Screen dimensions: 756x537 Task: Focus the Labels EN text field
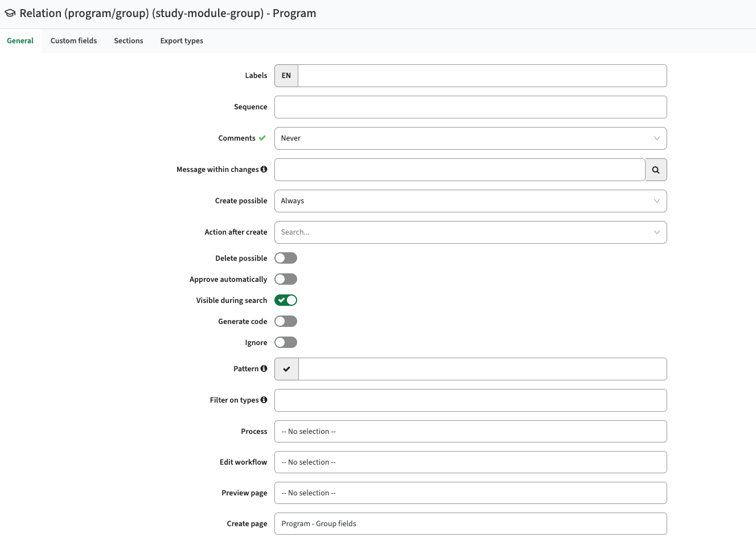pyautogui.click(x=482, y=76)
